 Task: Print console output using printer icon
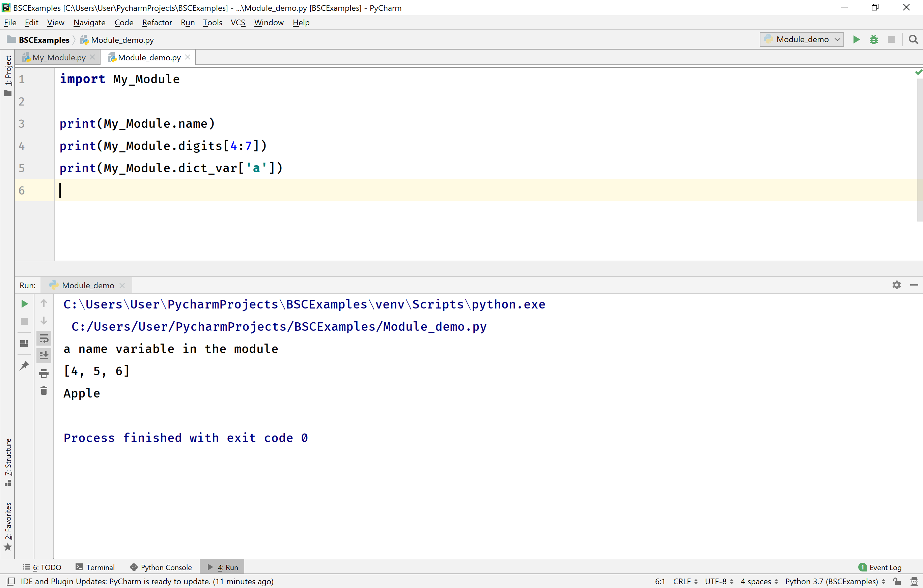coord(44,374)
